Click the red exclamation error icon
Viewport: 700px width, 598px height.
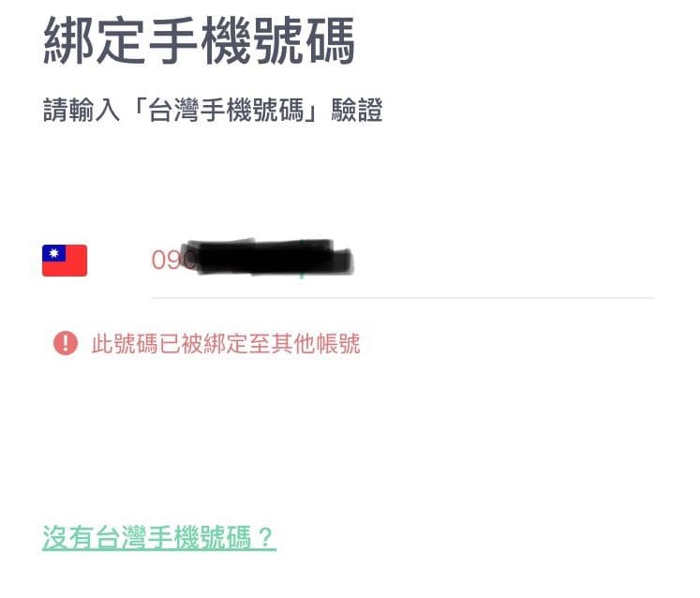click(x=66, y=343)
